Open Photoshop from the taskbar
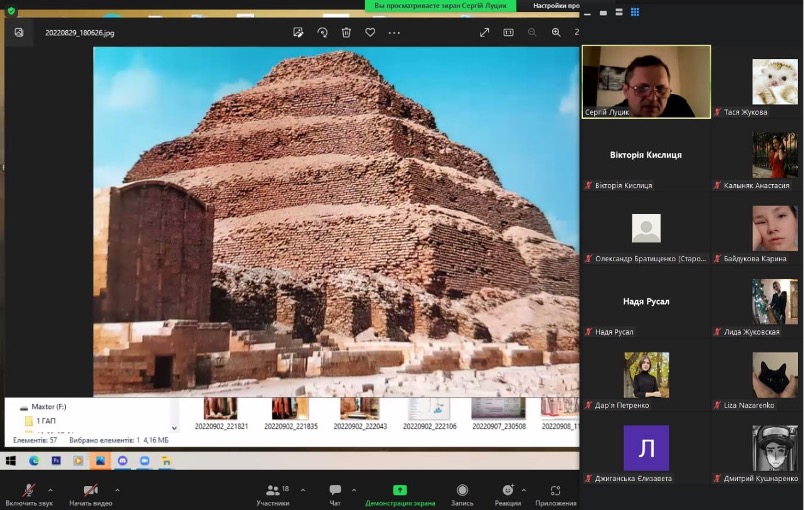The height and width of the screenshot is (510, 805). (x=56, y=461)
